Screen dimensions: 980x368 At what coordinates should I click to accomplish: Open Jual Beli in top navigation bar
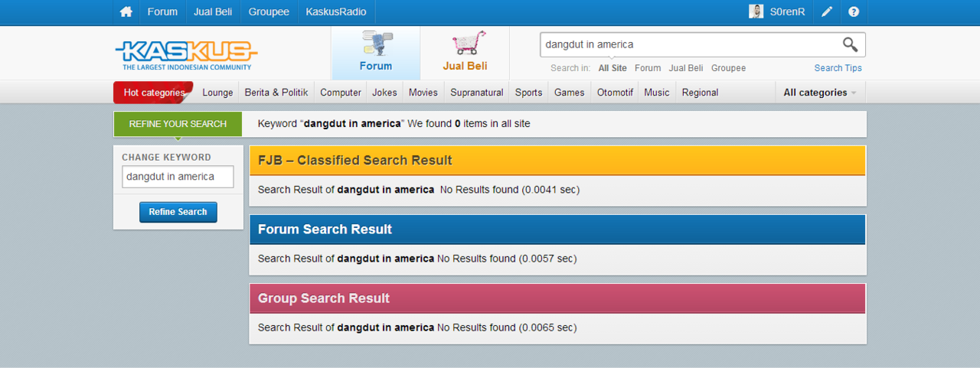[214, 12]
